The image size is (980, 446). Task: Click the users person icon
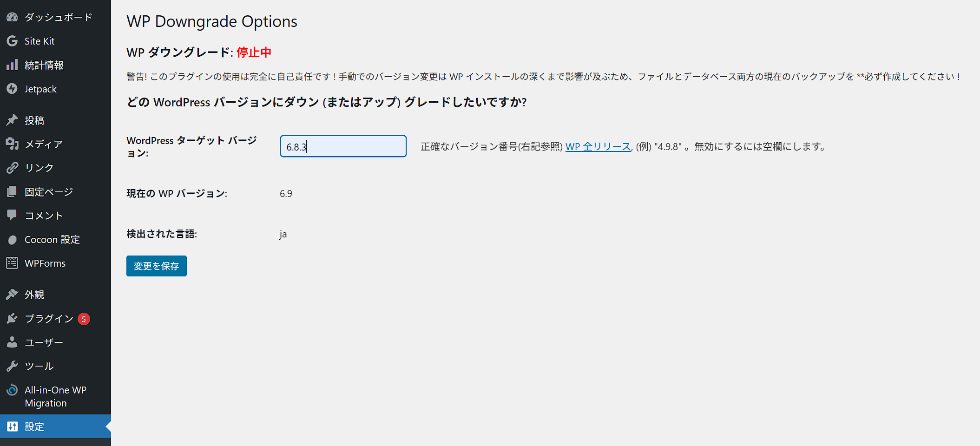pyautogui.click(x=12, y=342)
